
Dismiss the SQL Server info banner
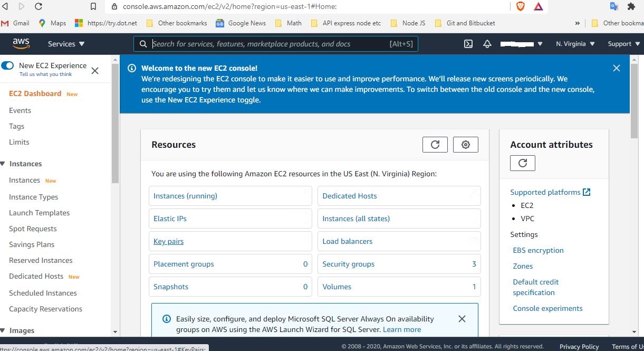click(x=462, y=319)
